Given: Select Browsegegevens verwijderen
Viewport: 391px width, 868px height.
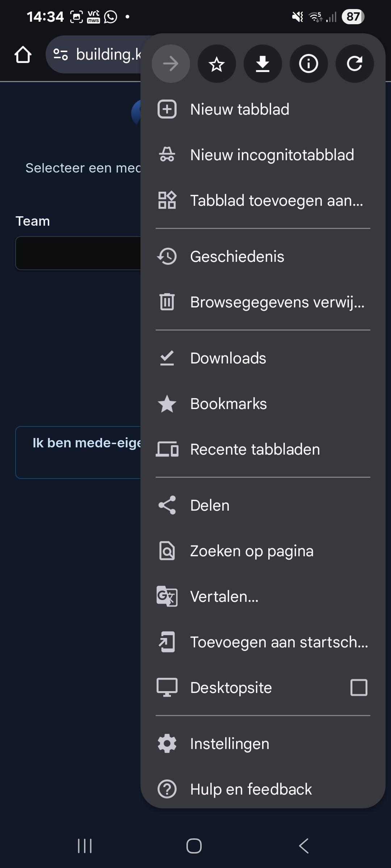Looking at the screenshot, I should point(263,302).
